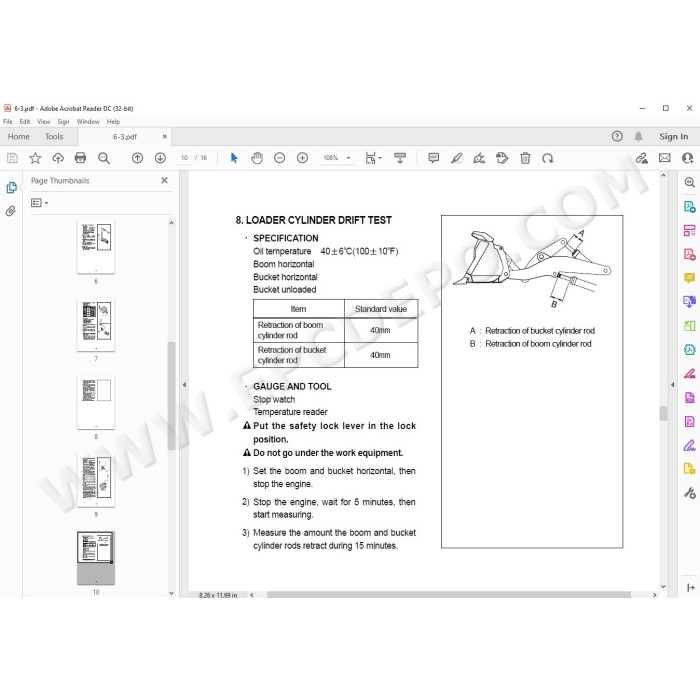Open the Find text magnifier
This screenshot has width=700, height=700.
(x=104, y=158)
